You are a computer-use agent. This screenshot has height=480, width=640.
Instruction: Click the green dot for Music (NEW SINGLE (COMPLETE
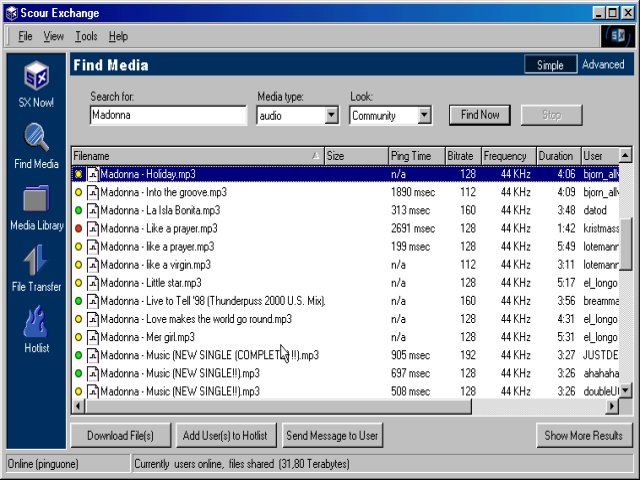78,356
